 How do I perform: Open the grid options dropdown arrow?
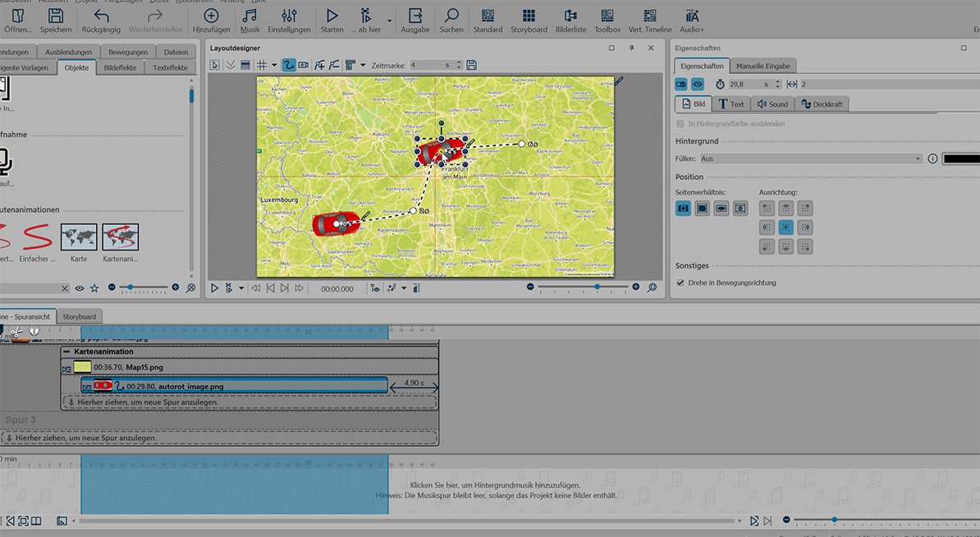tap(274, 65)
